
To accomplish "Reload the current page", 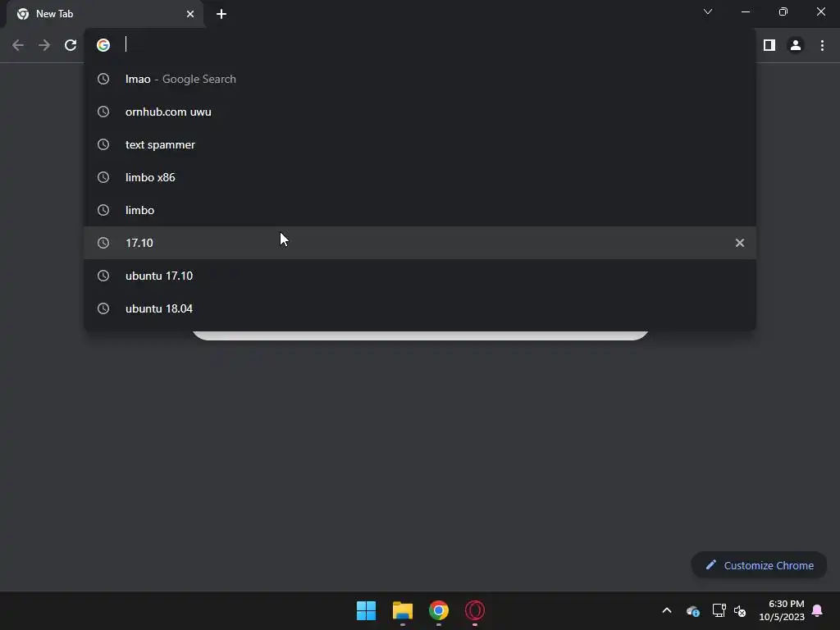I will (71, 46).
